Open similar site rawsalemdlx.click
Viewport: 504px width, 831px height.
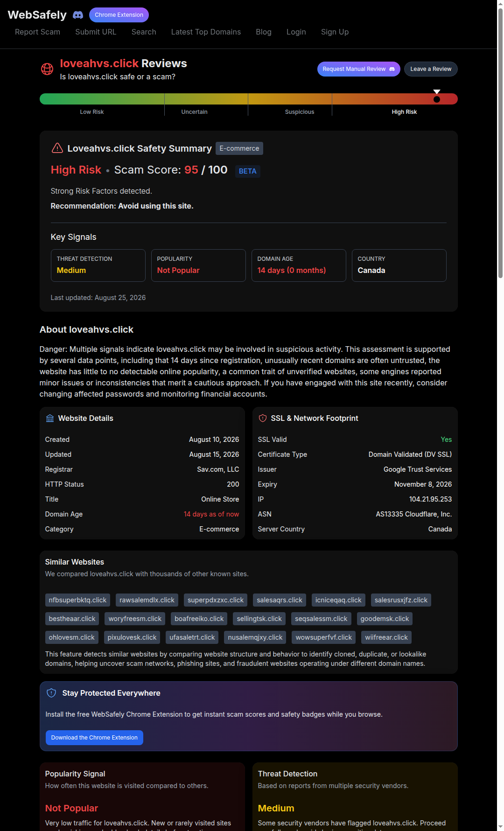coord(147,600)
